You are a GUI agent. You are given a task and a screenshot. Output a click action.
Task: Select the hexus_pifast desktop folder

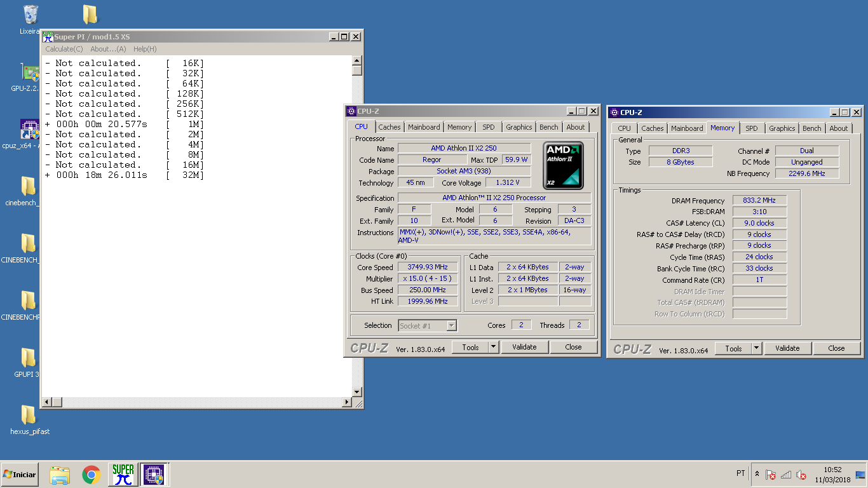29,415
